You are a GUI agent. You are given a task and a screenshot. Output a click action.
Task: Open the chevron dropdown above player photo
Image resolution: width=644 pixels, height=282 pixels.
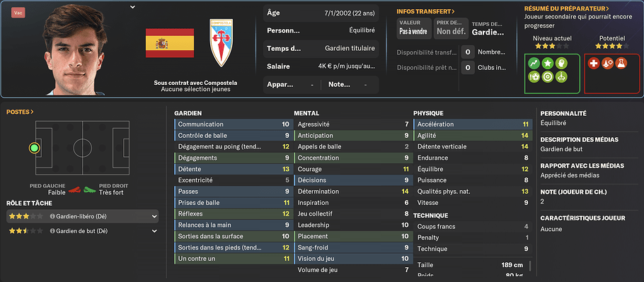pyautogui.click(x=132, y=7)
